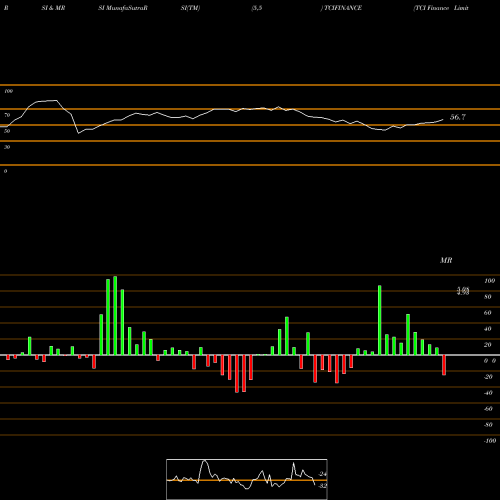The width and height of the screenshot is (500, 500).
Task: Click the -20 label on MR axis
Action: coord(488,377)
